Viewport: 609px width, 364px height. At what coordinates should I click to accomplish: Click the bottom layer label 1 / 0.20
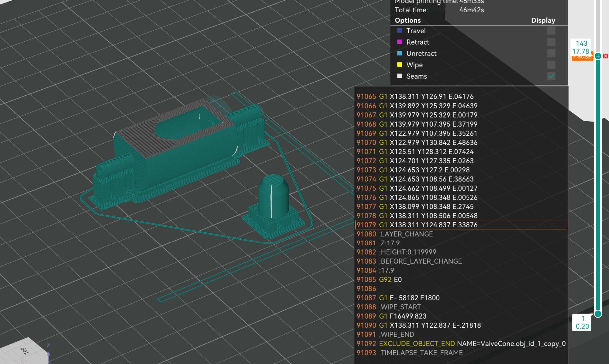pyautogui.click(x=582, y=322)
